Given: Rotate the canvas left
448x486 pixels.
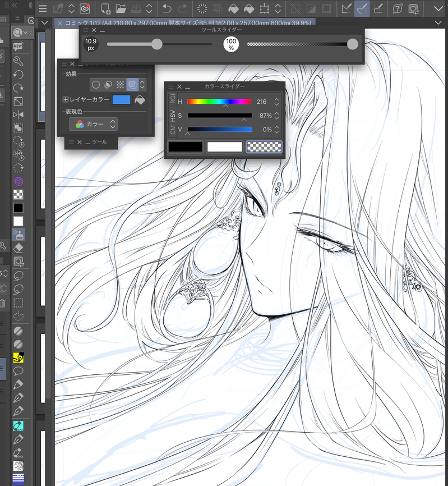Looking at the screenshot, I should (x=19, y=75).
